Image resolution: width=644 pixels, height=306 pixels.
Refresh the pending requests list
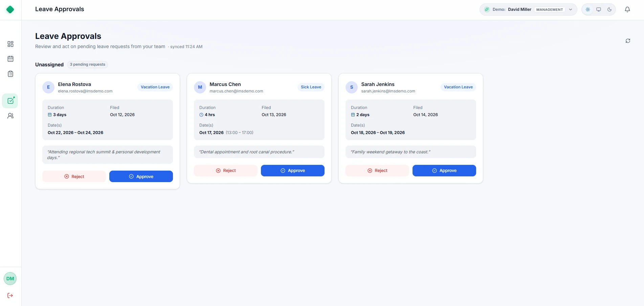(628, 41)
